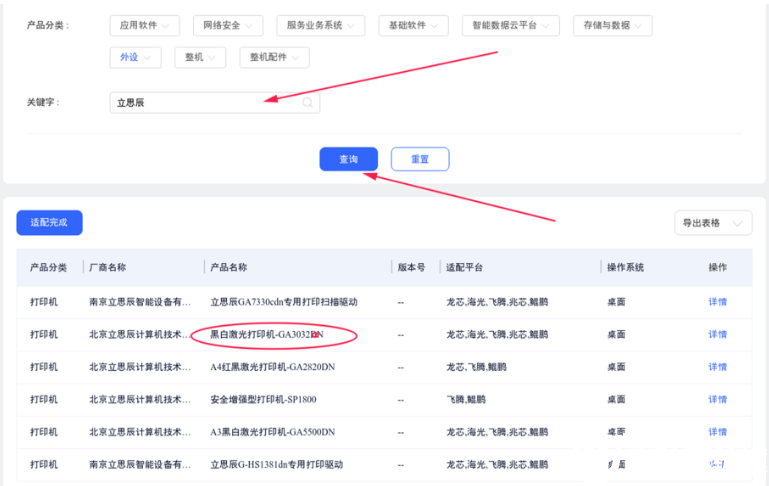Expand the 智能数据云平台 dropdown
This screenshot has height=486, width=769.
(510, 26)
